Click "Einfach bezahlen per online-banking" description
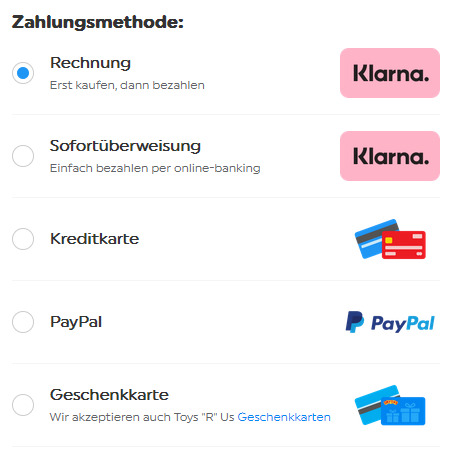452x460 pixels. point(155,168)
